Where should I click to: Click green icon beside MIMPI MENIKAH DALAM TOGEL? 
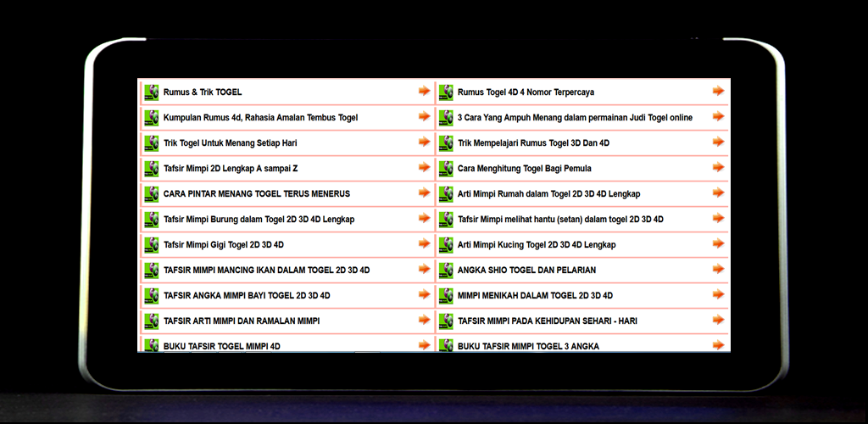pos(446,296)
